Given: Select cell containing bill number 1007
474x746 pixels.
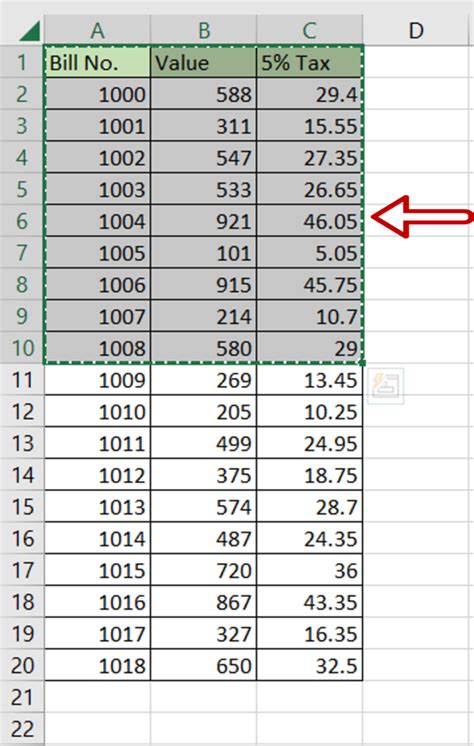Looking at the screenshot, I should tap(97, 316).
